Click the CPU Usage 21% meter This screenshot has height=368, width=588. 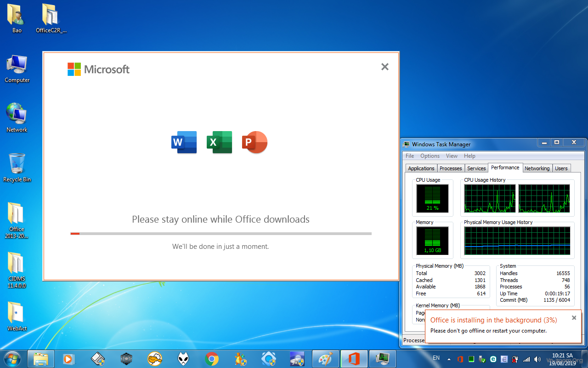tap(432, 198)
